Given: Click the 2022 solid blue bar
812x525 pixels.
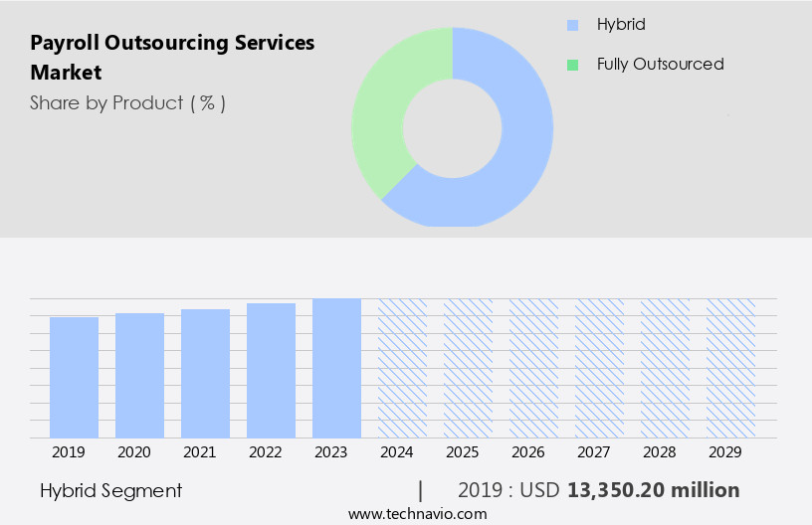Looking at the screenshot, I should coord(271,371).
